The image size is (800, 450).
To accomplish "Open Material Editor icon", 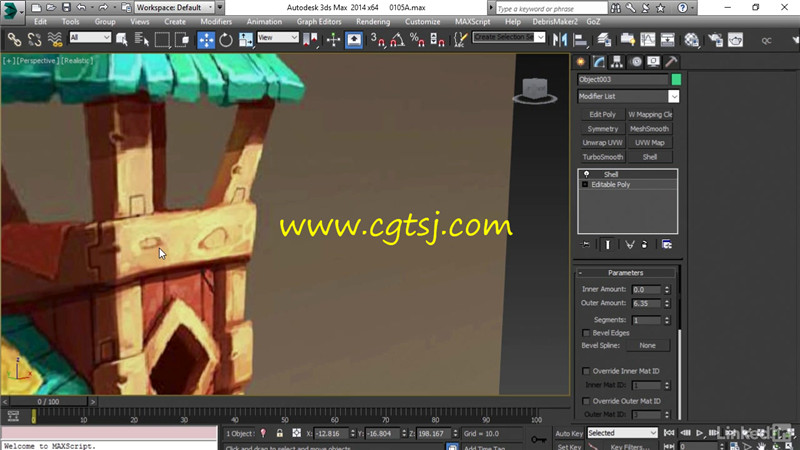I will tap(691, 40).
